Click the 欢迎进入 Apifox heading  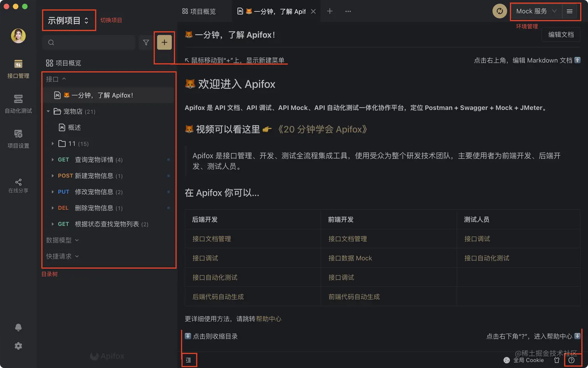point(230,84)
